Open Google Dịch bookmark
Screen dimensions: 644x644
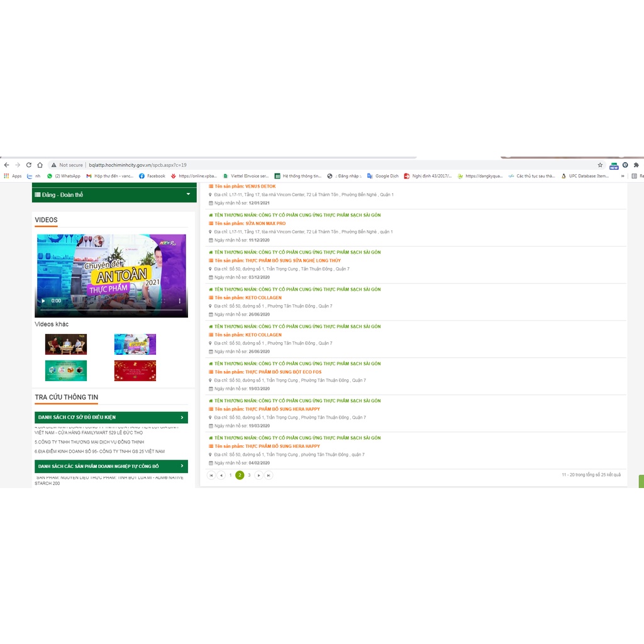click(x=383, y=176)
